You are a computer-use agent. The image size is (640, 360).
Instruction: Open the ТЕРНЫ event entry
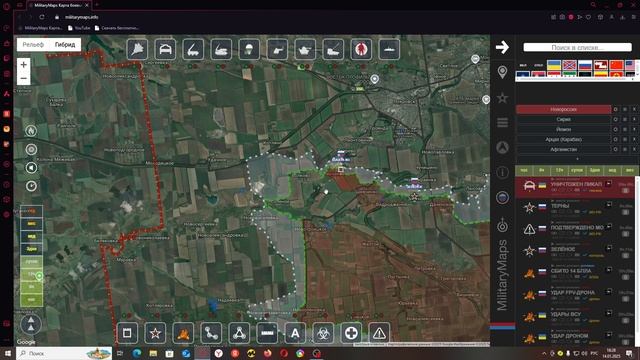tap(576, 208)
